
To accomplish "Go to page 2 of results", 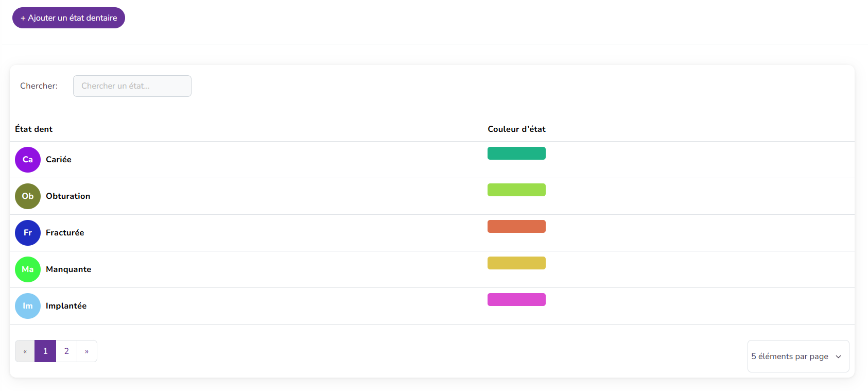I will (x=66, y=351).
